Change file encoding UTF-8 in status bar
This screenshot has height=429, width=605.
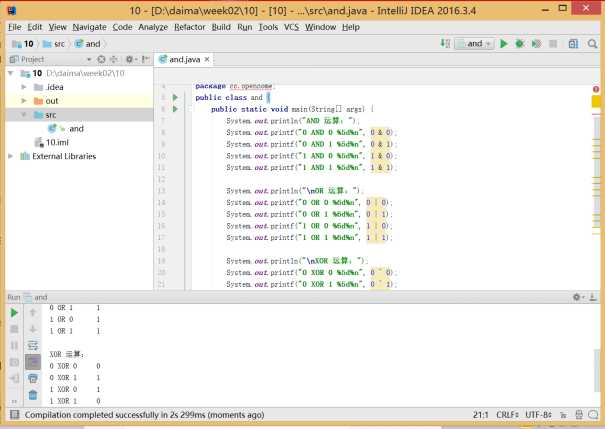coord(538,415)
